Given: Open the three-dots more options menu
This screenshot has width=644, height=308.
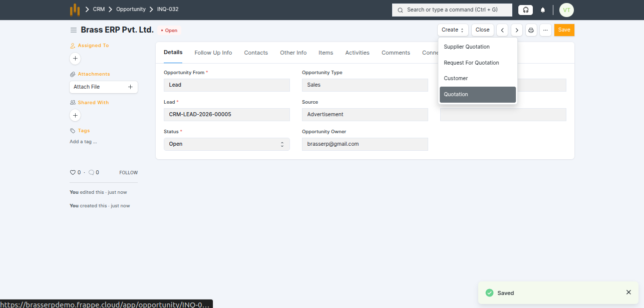Looking at the screenshot, I should 545,30.
